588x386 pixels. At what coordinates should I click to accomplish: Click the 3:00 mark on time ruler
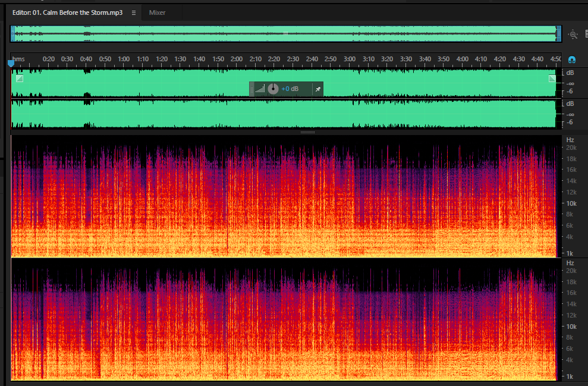(x=350, y=59)
